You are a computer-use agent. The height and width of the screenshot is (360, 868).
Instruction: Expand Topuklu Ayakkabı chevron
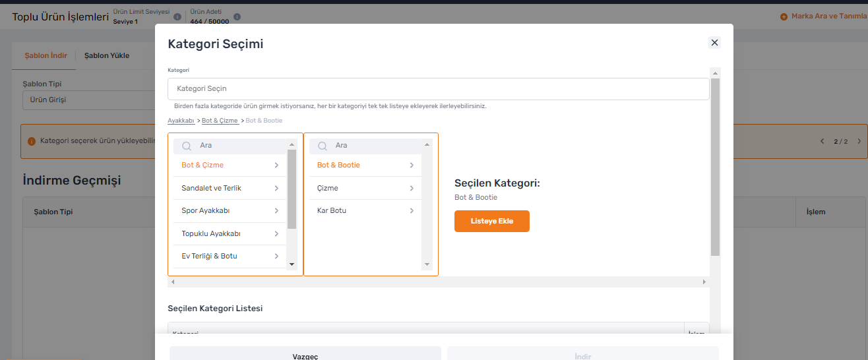[276, 234]
